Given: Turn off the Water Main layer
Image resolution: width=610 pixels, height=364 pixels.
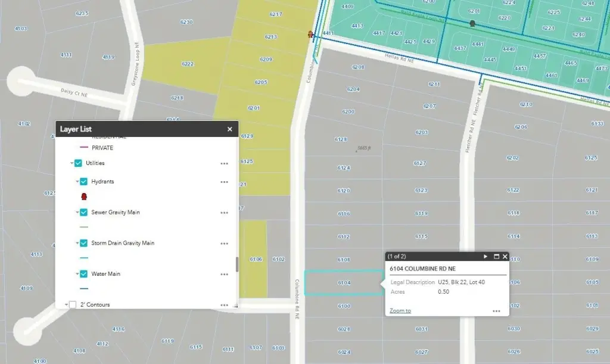Looking at the screenshot, I should click(84, 274).
